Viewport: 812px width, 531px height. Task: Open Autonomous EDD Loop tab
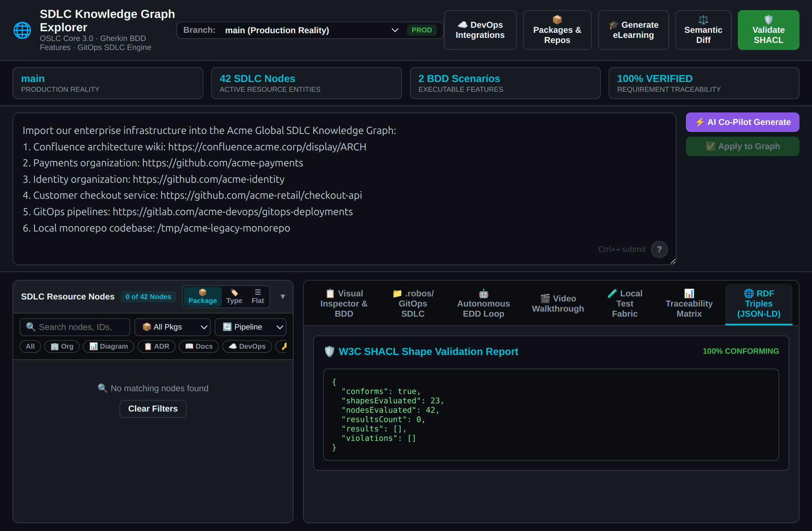point(483,304)
